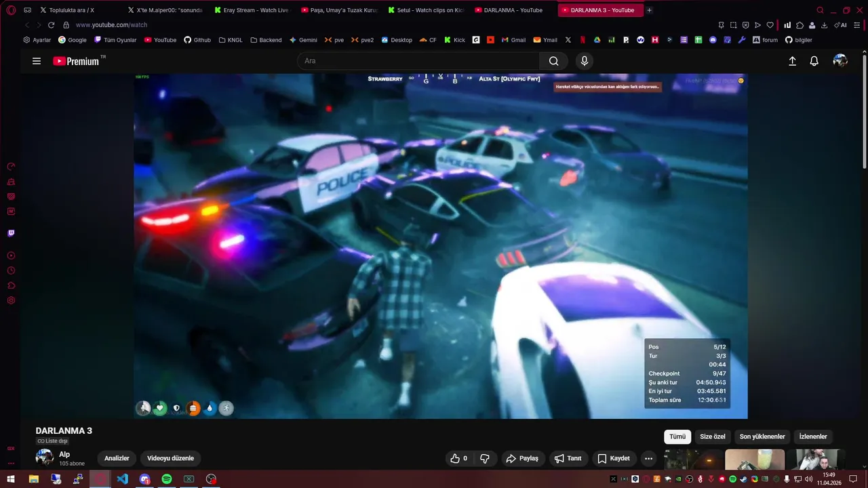Open the upload/create icon in YouTube header
Screen dimensions: 868x488
click(792, 61)
